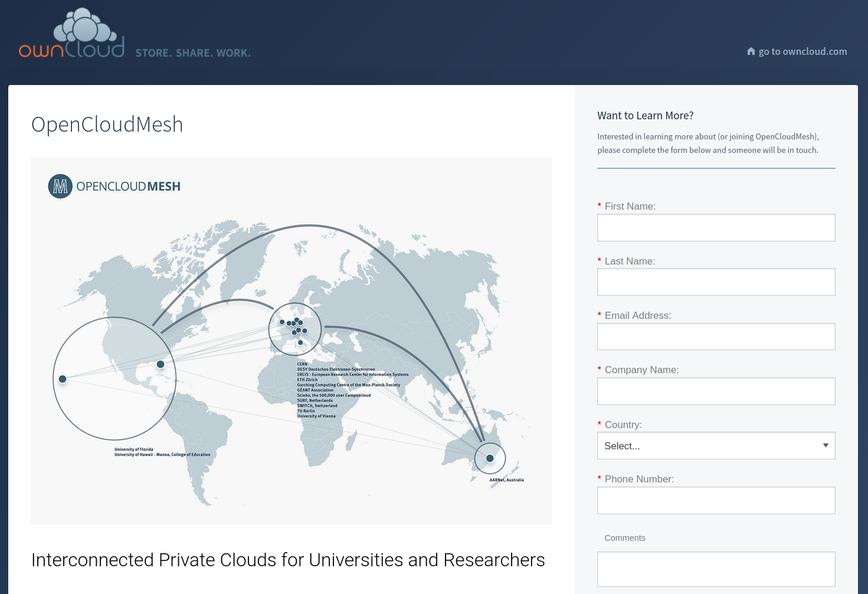Click the Want to Learn More? heading
868x594 pixels.
coord(646,116)
